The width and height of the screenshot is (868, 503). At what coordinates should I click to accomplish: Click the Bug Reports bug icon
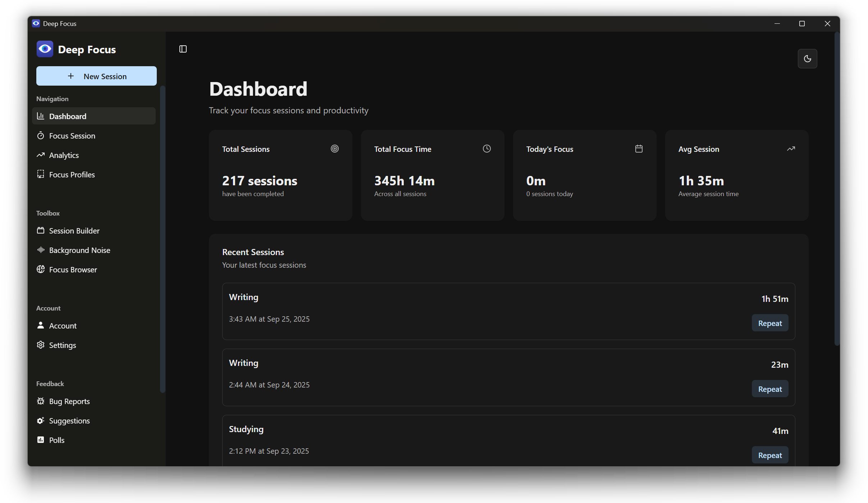(x=41, y=401)
